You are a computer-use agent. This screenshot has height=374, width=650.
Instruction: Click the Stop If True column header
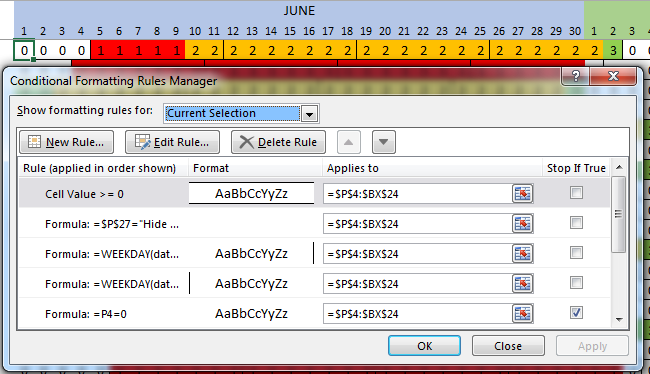576,168
